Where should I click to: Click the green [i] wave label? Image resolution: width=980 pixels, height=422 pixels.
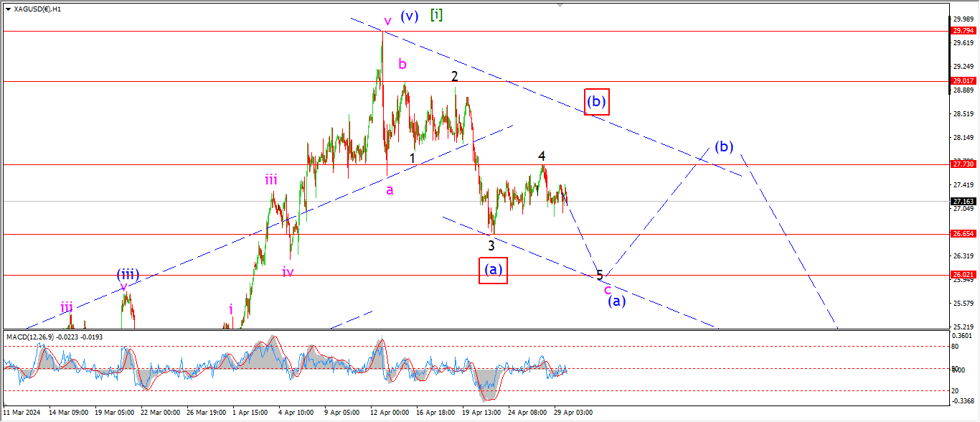click(x=436, y=14)
